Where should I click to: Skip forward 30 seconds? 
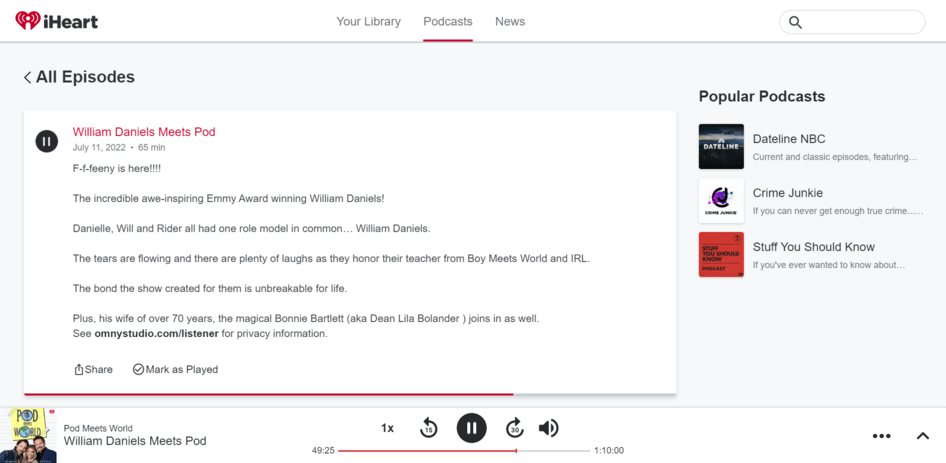[x=515, y=428]
